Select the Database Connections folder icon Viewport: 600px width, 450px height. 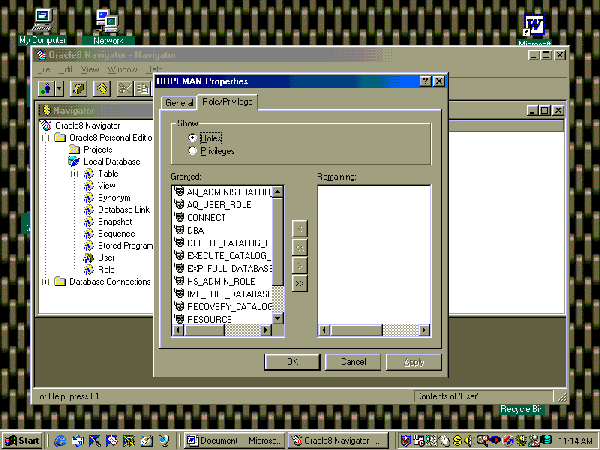coord(60,282)
